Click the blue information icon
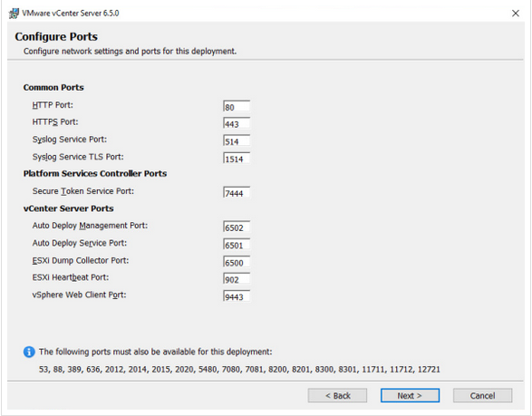This screenshot has width=532, height=416. [29, 352]
